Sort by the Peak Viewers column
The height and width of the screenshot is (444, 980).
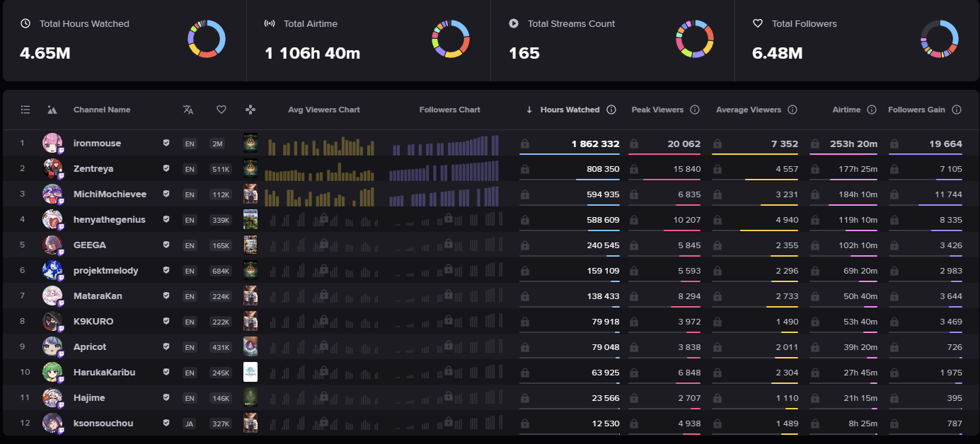tap(657, 110)
